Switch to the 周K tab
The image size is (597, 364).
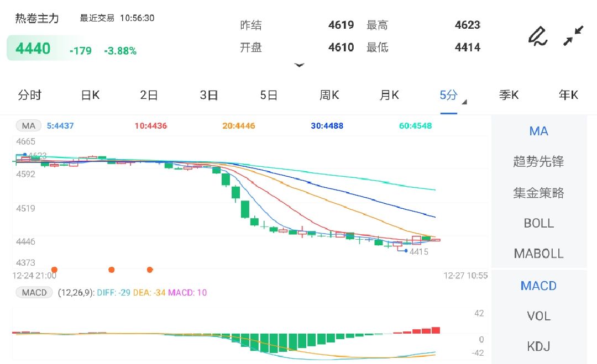pyautogui.click(x=329, y=95)
